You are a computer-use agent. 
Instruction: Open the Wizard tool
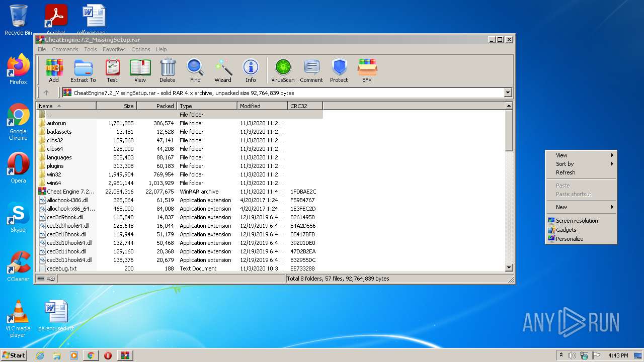coord(223,70)
